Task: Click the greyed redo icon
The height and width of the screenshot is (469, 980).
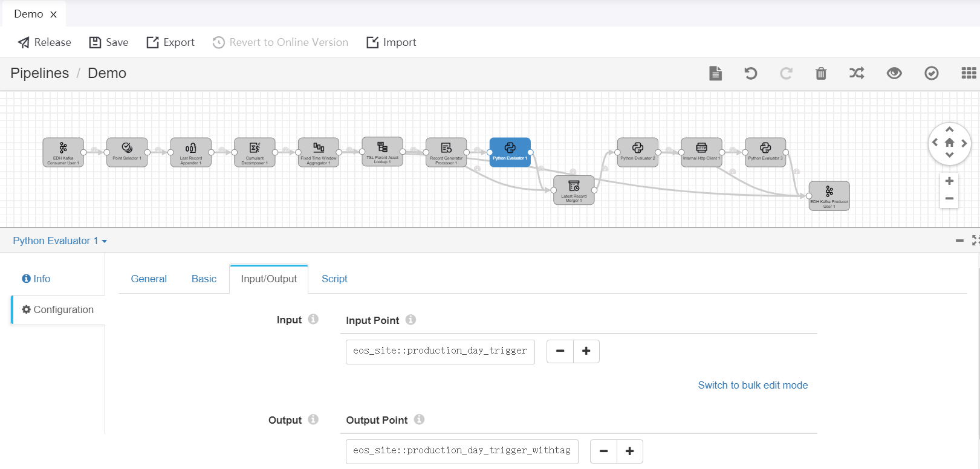Action: (786, 73)
